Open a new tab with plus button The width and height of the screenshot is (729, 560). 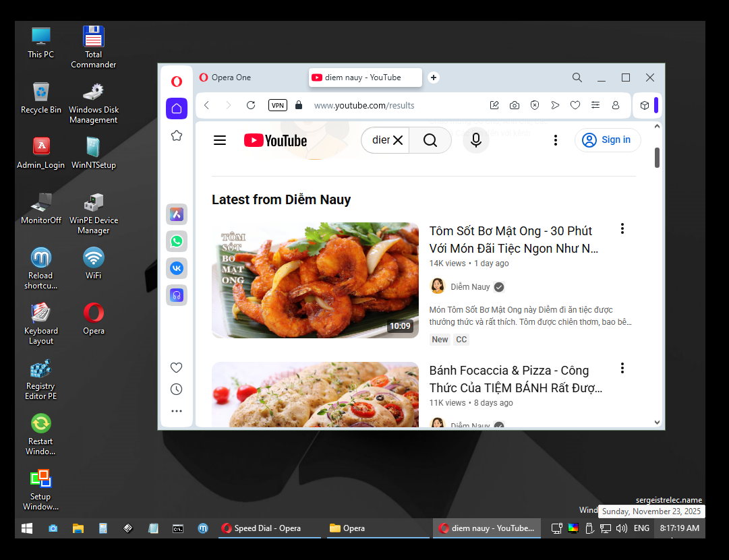click(434, 77)
